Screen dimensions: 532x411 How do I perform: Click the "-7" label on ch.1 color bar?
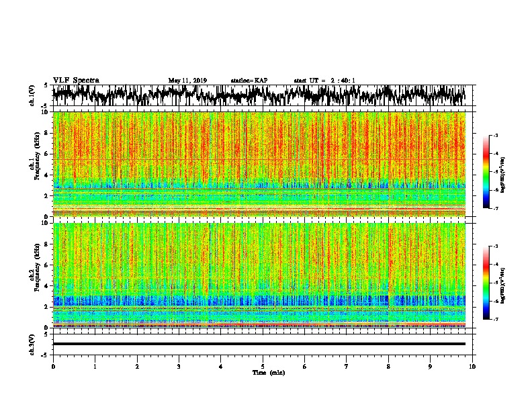click(x=495, y=208)
